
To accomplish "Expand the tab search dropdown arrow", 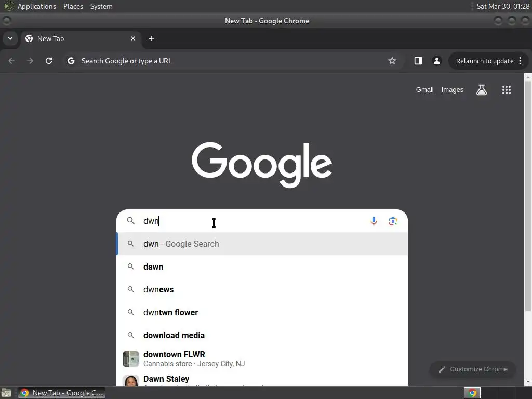I will point(10,38).
